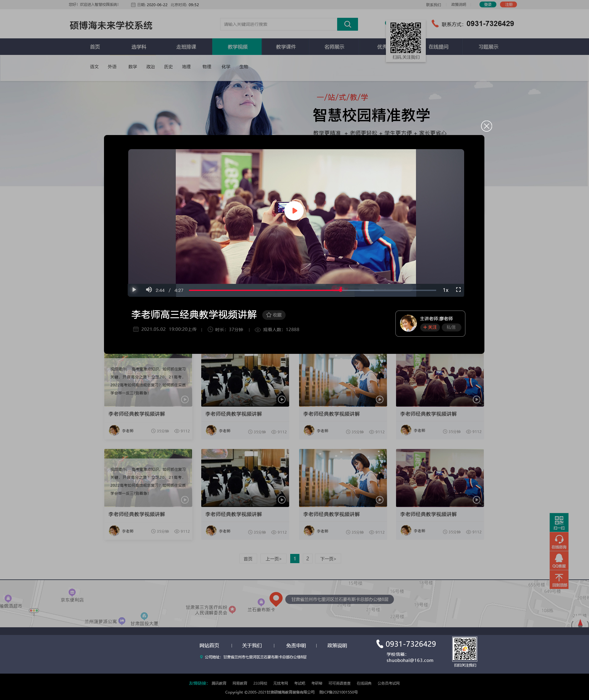Click the search magnifier button
This screenshot has width=589, height=700.
[x=347, y=24]
